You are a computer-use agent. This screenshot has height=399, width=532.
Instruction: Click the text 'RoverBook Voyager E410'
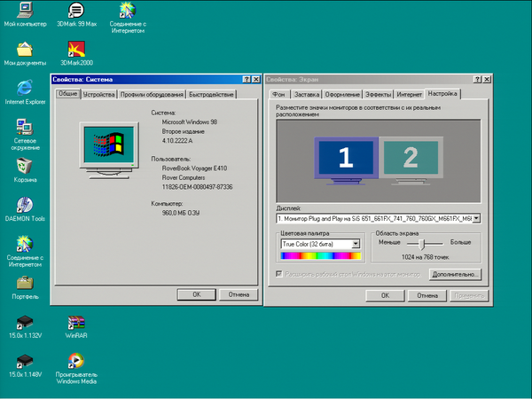(x=194, y=168)
